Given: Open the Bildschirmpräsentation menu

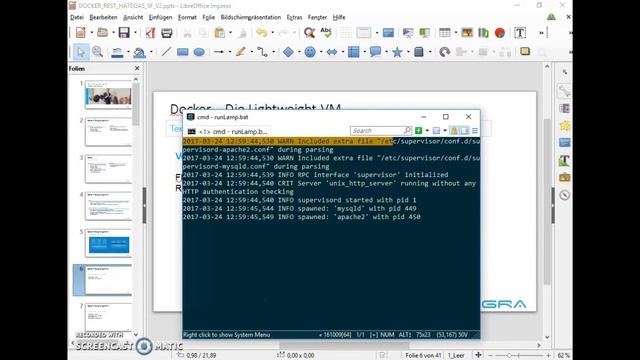Looking at the screenshot, I should [251, 17].
